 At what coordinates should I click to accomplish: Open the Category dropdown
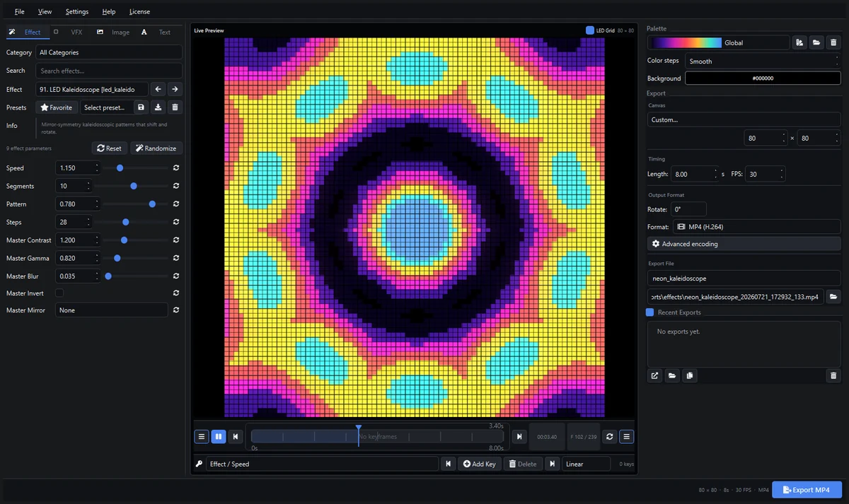pos(109,52)
